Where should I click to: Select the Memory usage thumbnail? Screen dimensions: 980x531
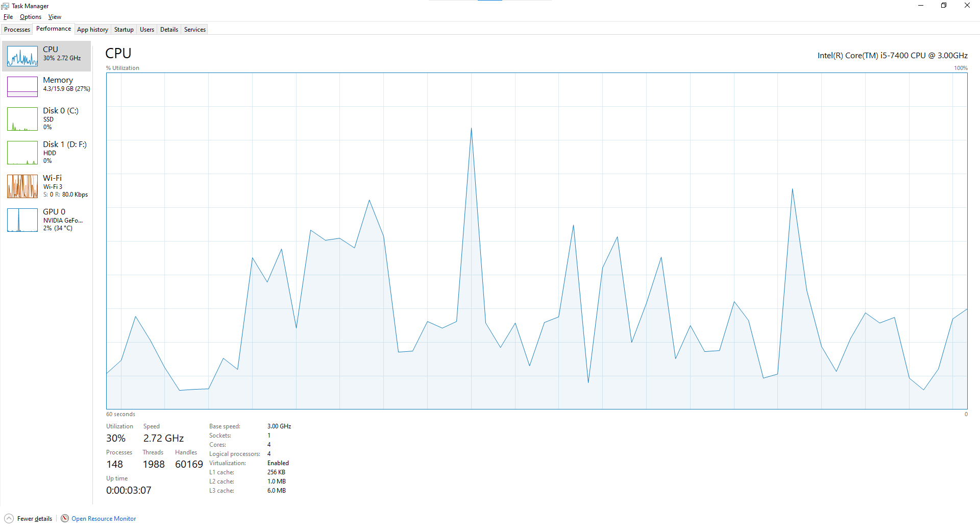(22, 87)
